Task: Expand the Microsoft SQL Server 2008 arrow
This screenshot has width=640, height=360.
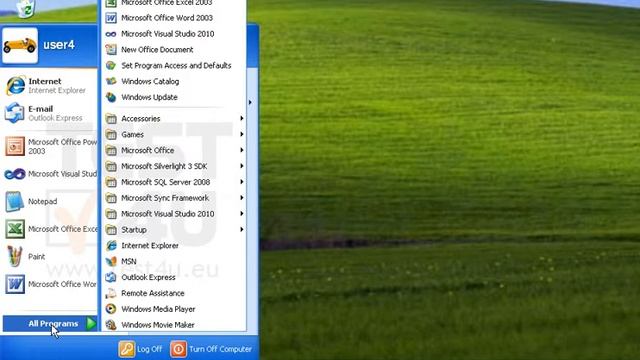Action: pyautogui.click(x=242, y=182)
